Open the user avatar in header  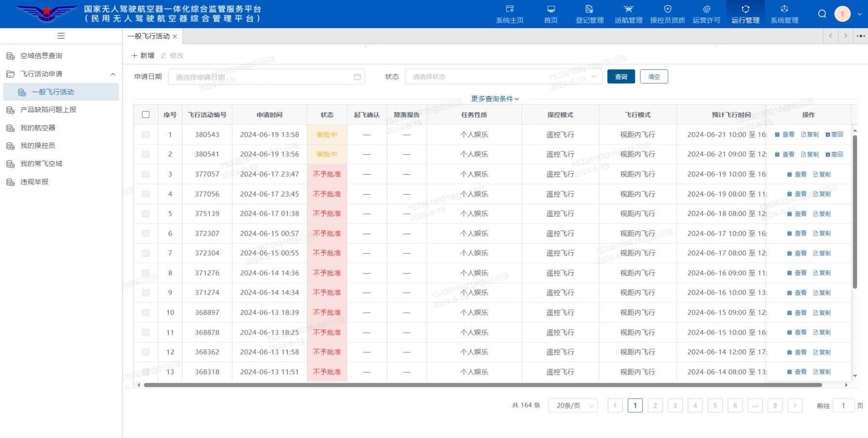[842, 14]
